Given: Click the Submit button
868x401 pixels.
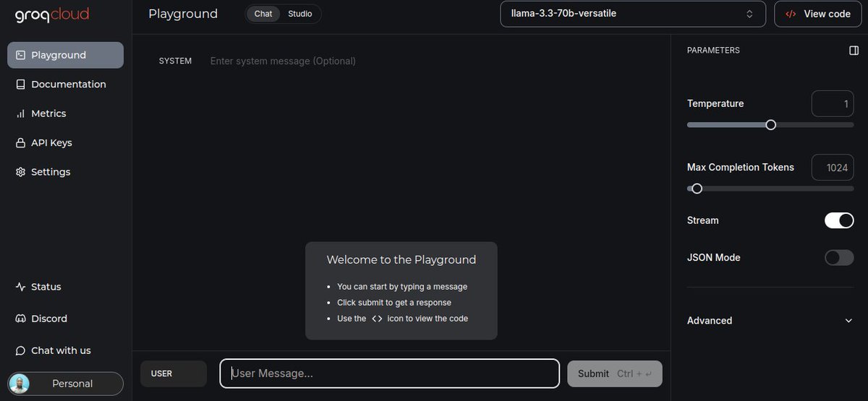Looking at the screenshot, I should pos(615,374).
